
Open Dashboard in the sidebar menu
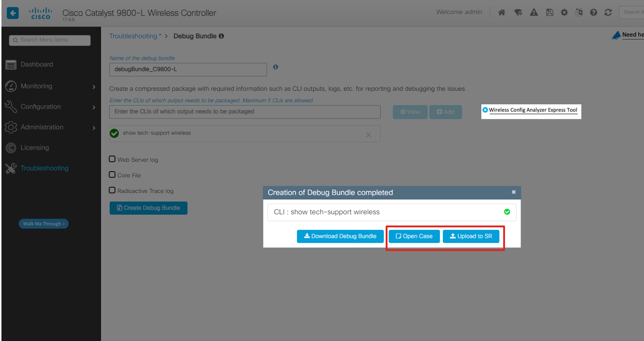[37, 64]
